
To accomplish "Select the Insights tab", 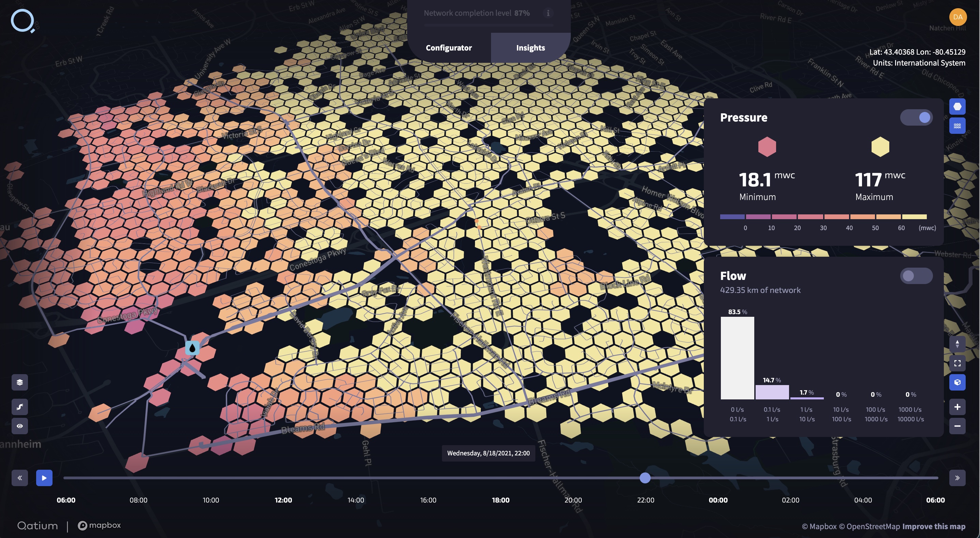I will tap(530, 48).
